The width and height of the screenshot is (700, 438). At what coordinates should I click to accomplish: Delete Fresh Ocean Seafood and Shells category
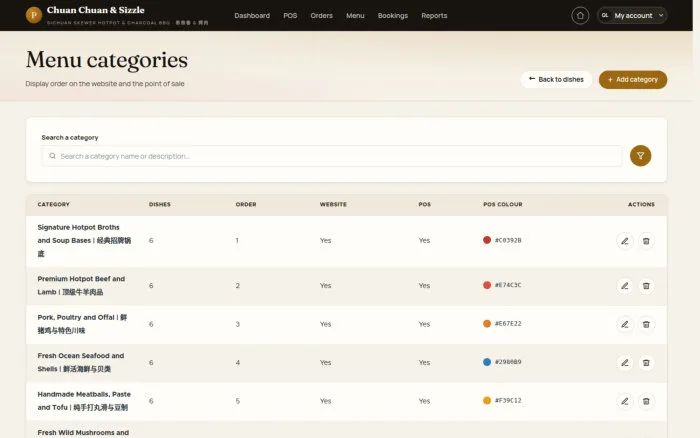tap(646, 363)
